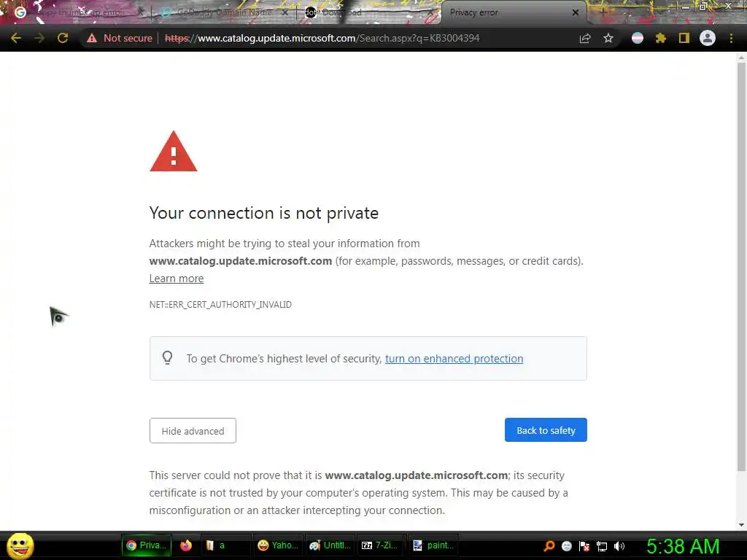Open Chrome's three-dot menu
This screenshot has width=747, height=560.
click(731, 38)
